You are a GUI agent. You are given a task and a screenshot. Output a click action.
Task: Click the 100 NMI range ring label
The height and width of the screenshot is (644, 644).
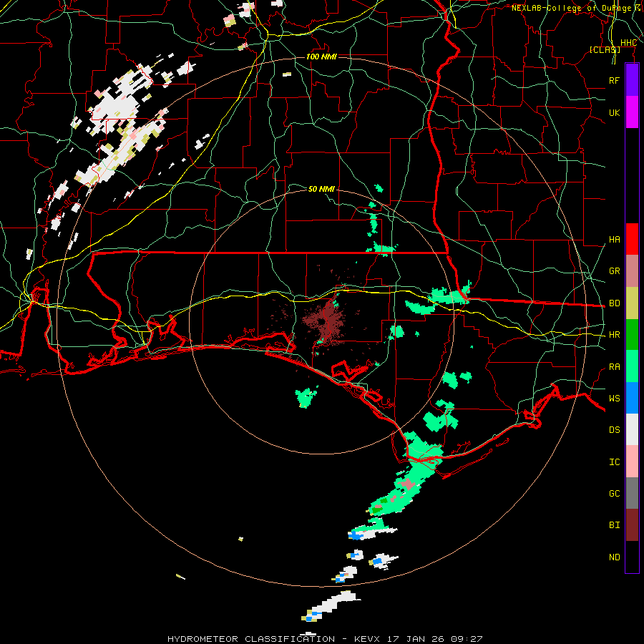click(x=321, y=57)
